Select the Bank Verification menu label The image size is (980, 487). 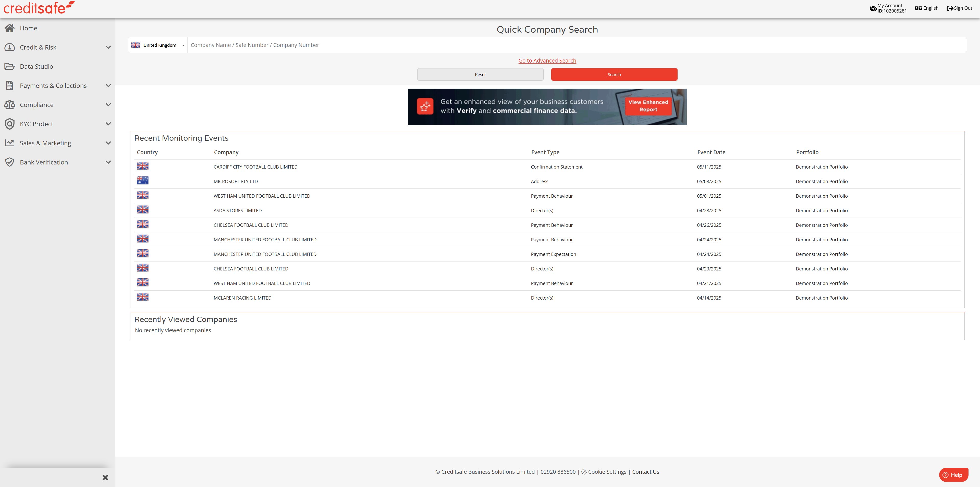[44, 162]
